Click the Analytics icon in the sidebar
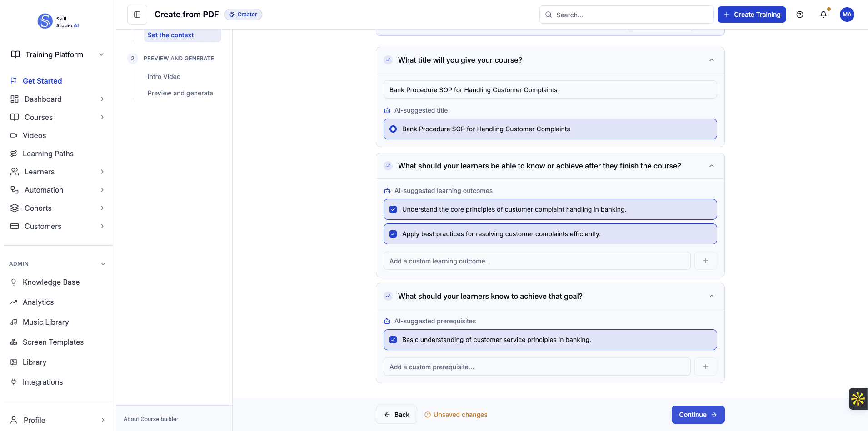868x431 pixels. click(14, 302)
